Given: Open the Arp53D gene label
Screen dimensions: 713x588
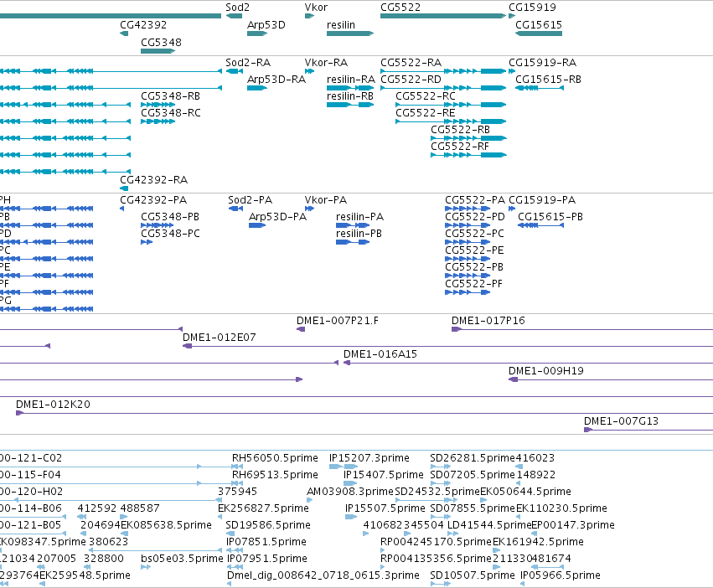Looking at the screenshot, I should pos(266,25).
